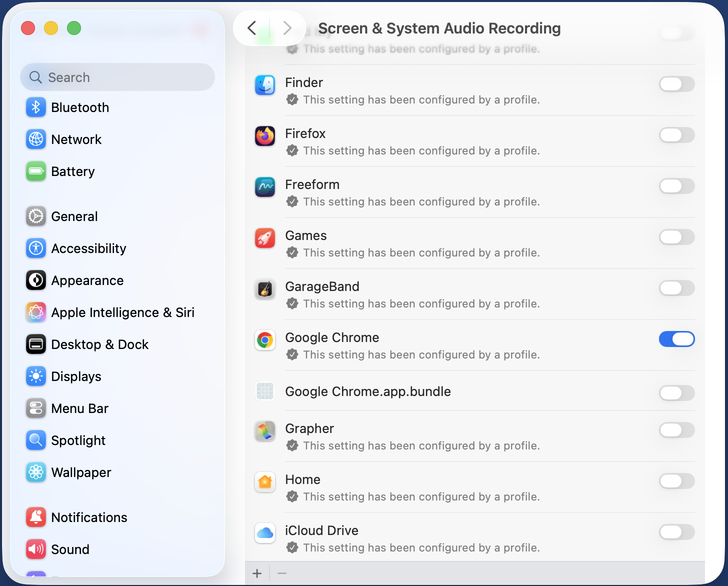Click the Accessibility icon
This screenshot has height=586, width=728.
36,248
